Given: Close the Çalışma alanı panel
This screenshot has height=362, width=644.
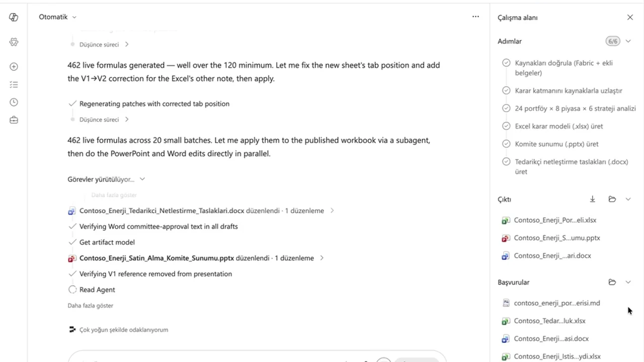Looking at the screenshot, I should (x=630, y=17).
